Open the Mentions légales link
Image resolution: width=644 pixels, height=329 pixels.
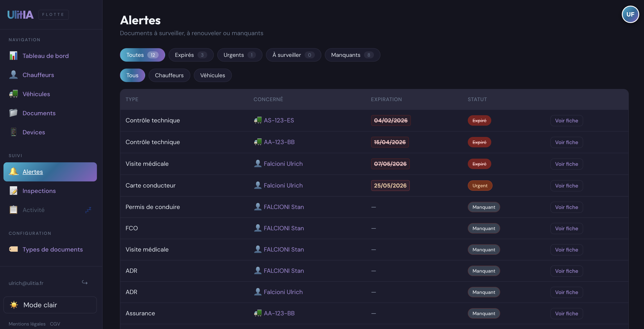click(x=27, y=324)
